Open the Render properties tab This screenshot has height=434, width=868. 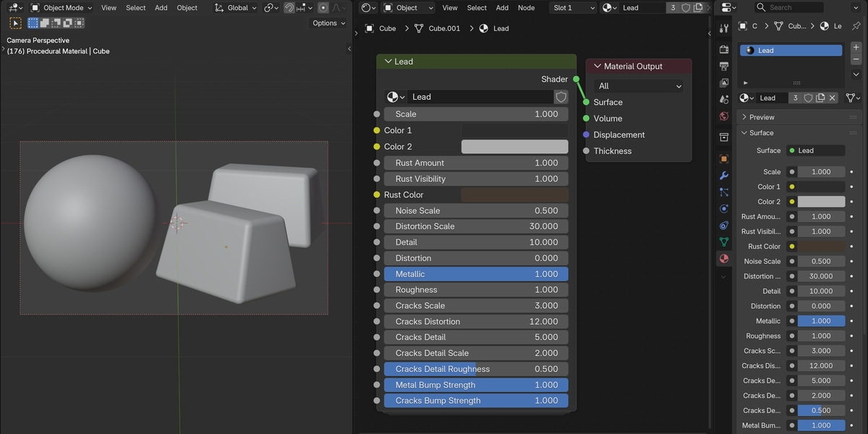724,49
